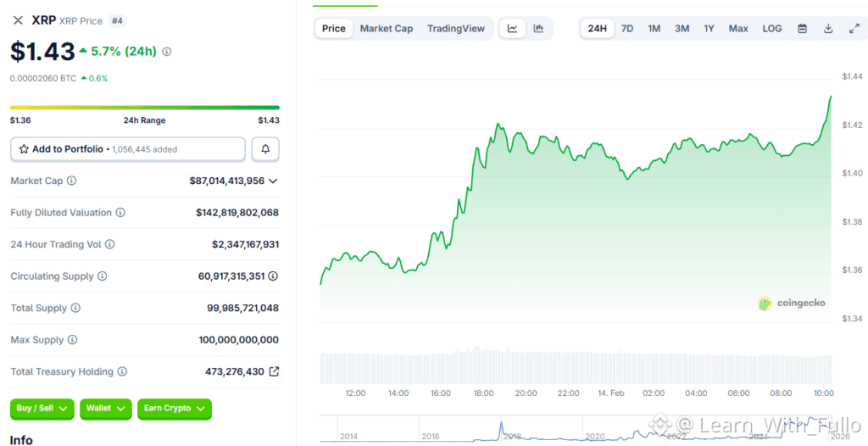Click the Add to Portfolio button
The image size is (868, 446).
pyautogui.click(x=128, y=149)
